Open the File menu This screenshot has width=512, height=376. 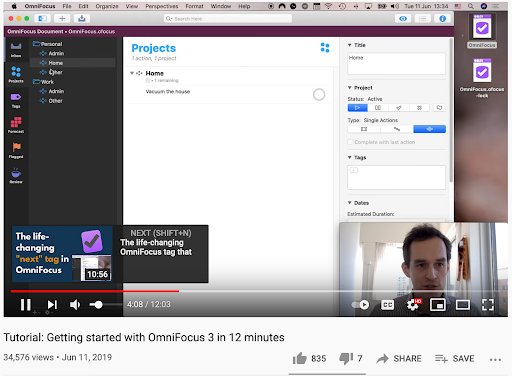67,6
